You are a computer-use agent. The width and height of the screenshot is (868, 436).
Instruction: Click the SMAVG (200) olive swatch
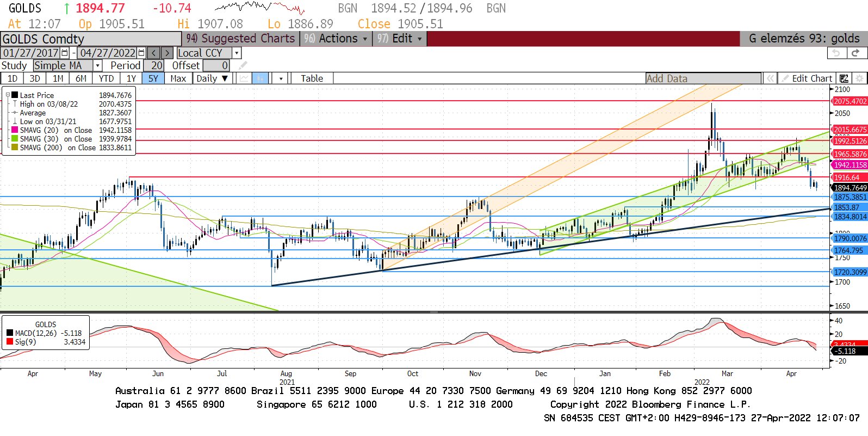click(x=15, y=148)
